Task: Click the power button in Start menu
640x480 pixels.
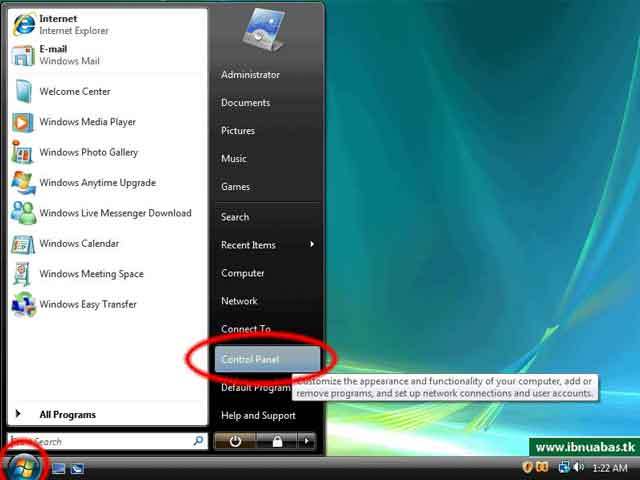Action: coord(235,441)
